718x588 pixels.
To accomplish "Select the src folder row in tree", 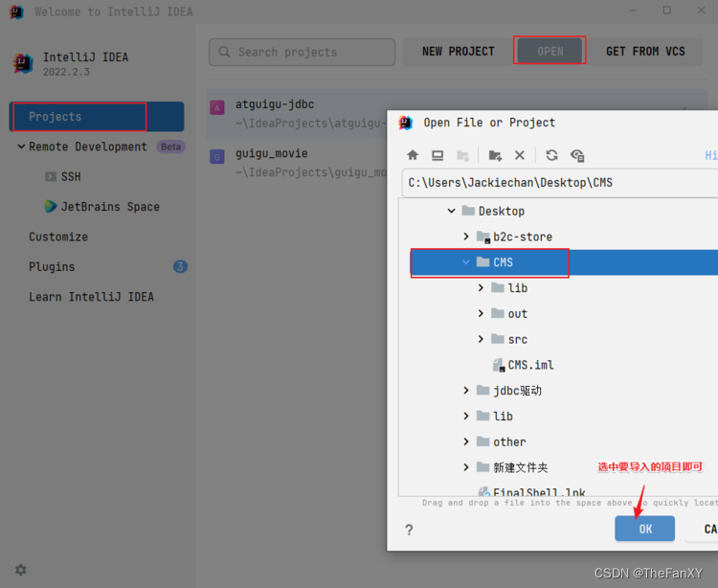I will click(558, 339).
